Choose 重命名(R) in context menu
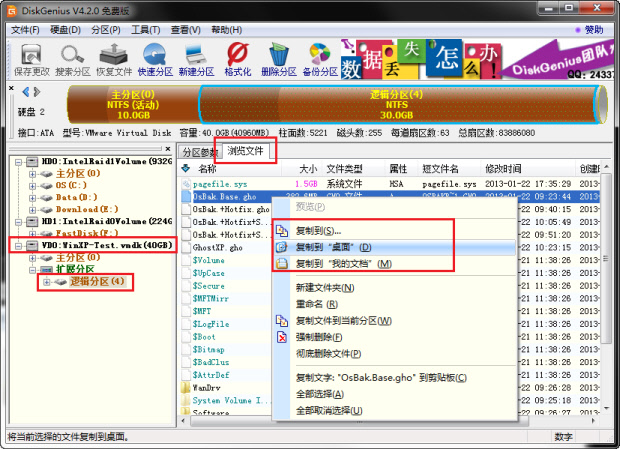Image resolution: width=620 pixels, height=449 pixels. click(395, 304)
